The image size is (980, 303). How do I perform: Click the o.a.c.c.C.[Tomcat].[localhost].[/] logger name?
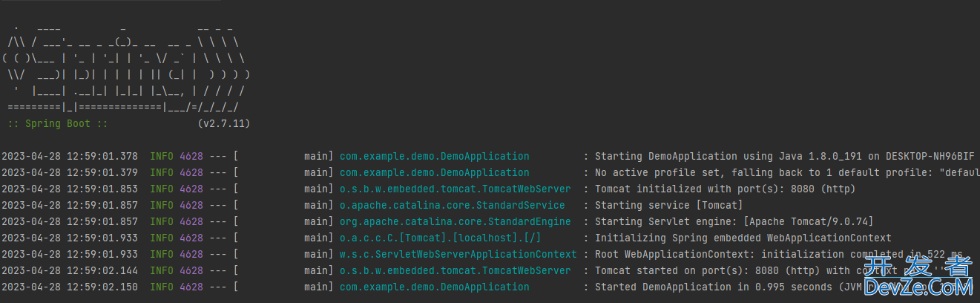[x=440, y=238]
